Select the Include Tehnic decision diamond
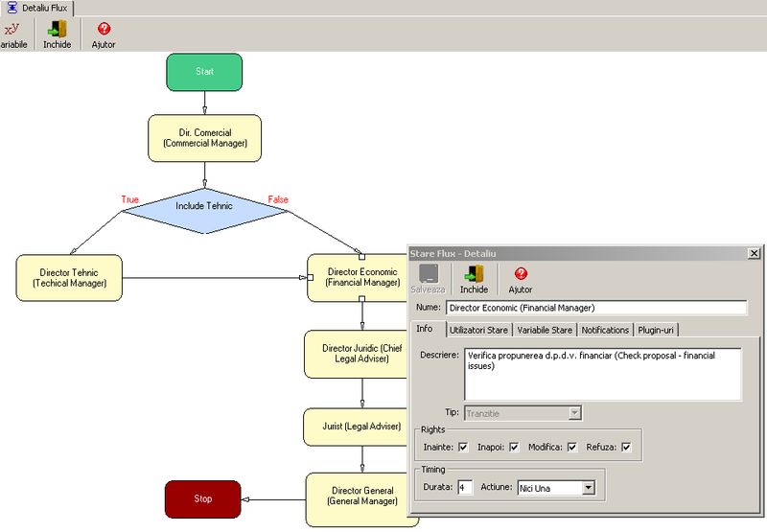This screenshot has width=767, height=532. pyautogui.click(x=204, y=211)
